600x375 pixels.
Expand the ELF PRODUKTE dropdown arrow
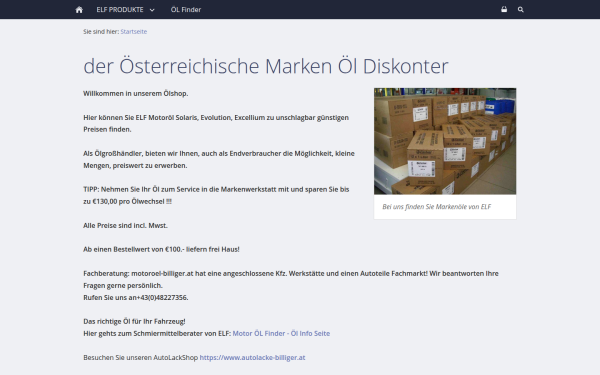point(152,10)
